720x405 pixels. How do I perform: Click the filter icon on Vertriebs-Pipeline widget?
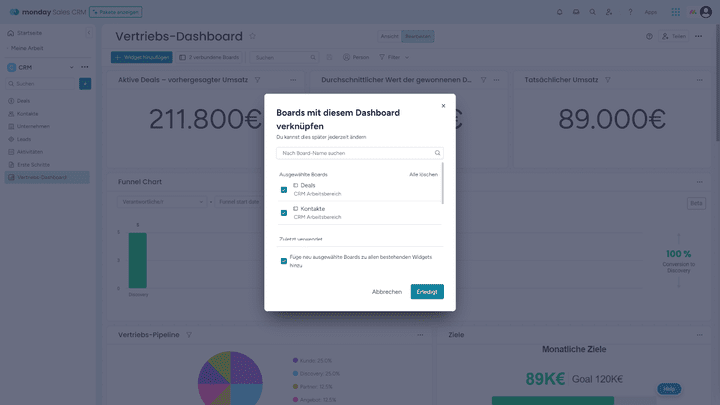tap(189, 335)
